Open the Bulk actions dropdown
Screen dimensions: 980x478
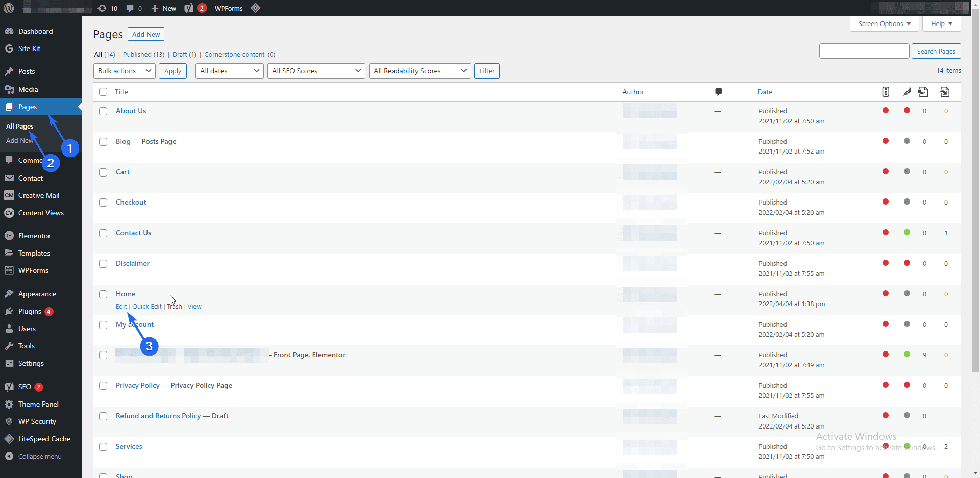[x=125, y=71]
